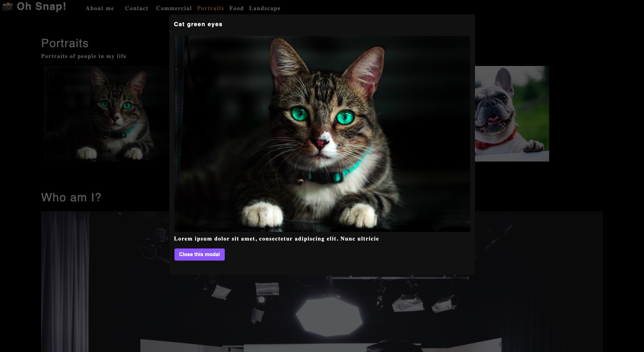This screenshot has width=644, height=352.
Task: Open the About me page
Action: [100, 9]
